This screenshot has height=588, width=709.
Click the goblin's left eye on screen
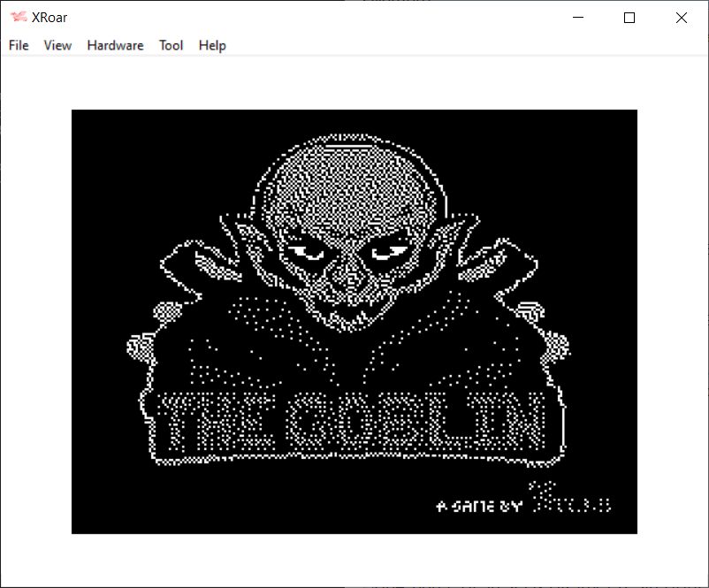[309, 253]
